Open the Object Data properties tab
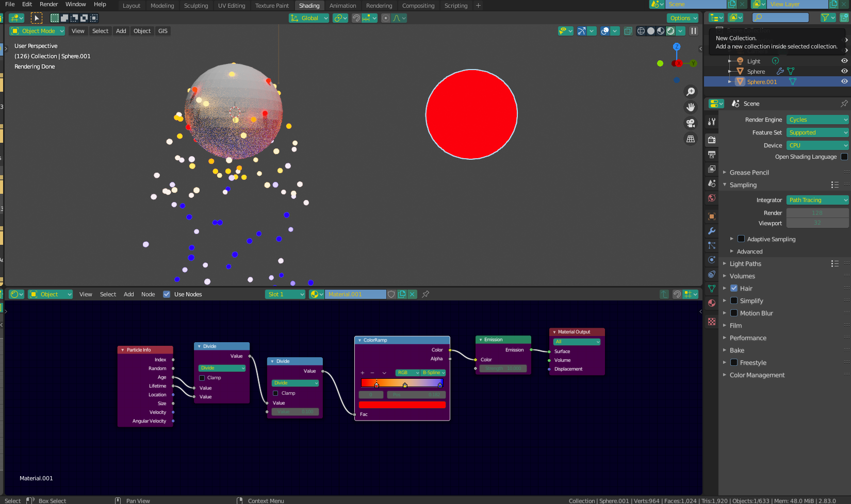 (712, 289)
